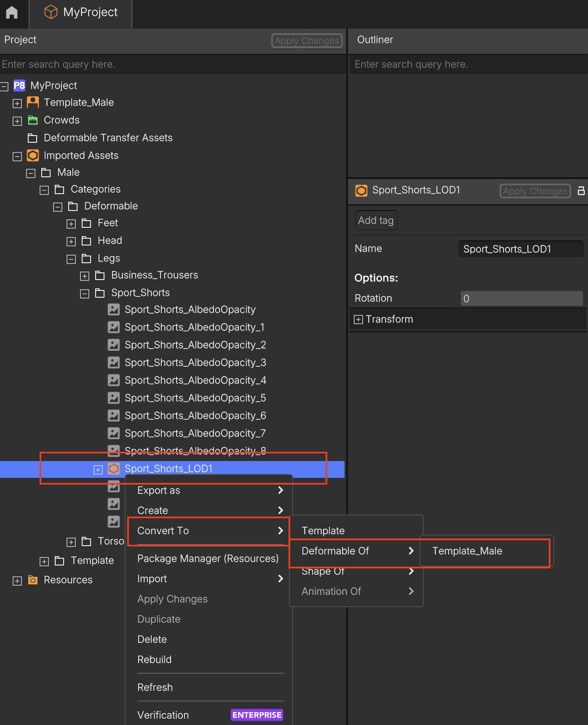Select Sport_Shorts_AlbedoOpacity_7 tree row

click(x=172, y=433)
